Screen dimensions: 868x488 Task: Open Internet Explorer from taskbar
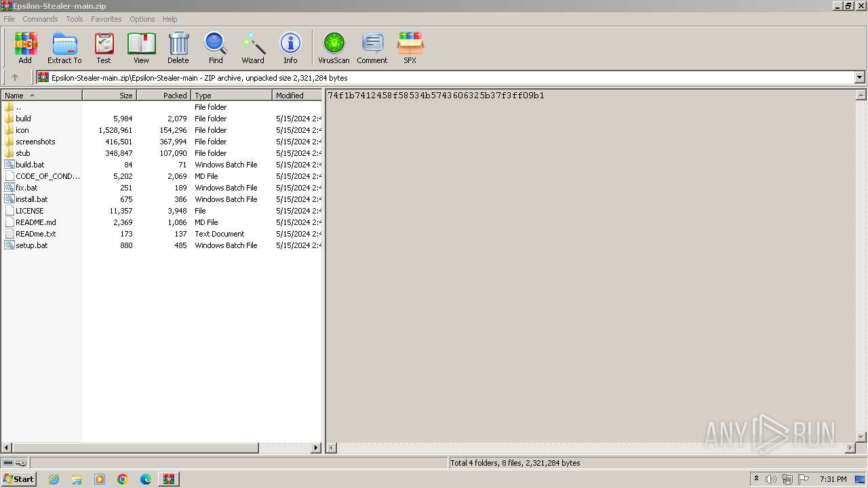pyautogui.click(x=54, y=479)
